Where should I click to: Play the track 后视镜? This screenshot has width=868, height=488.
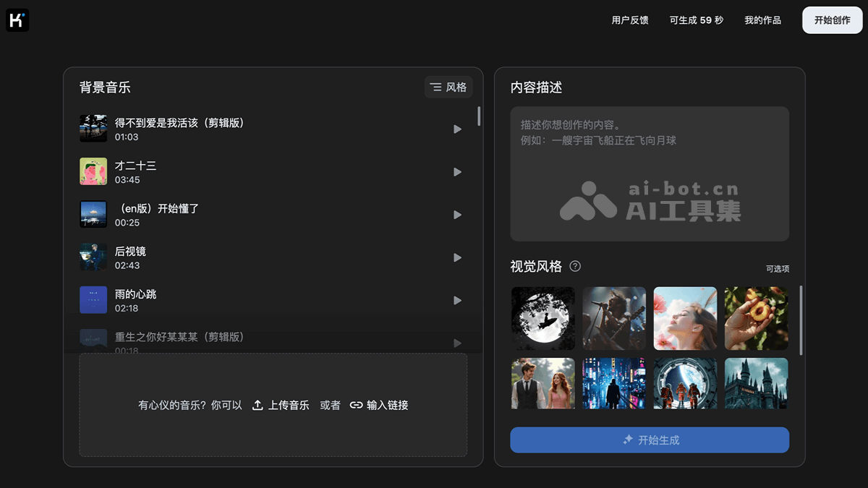click(457, 257)
